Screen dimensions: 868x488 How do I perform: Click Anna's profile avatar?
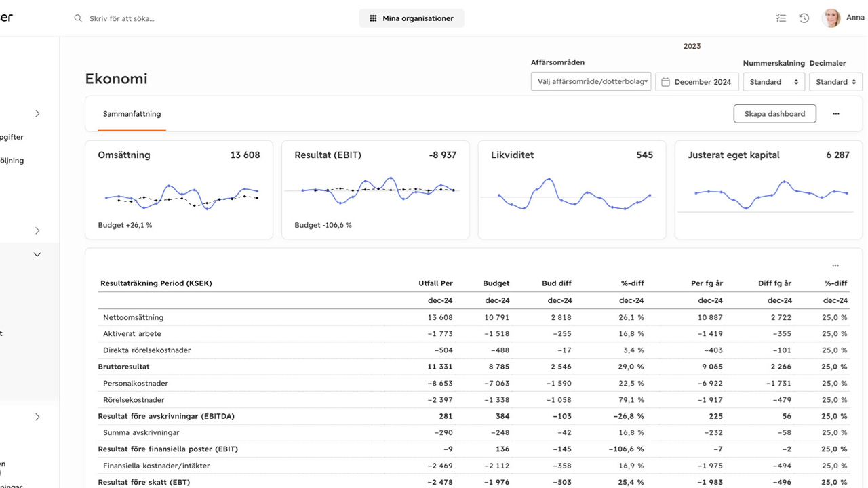pyautogui.click(x=831, y=18)
